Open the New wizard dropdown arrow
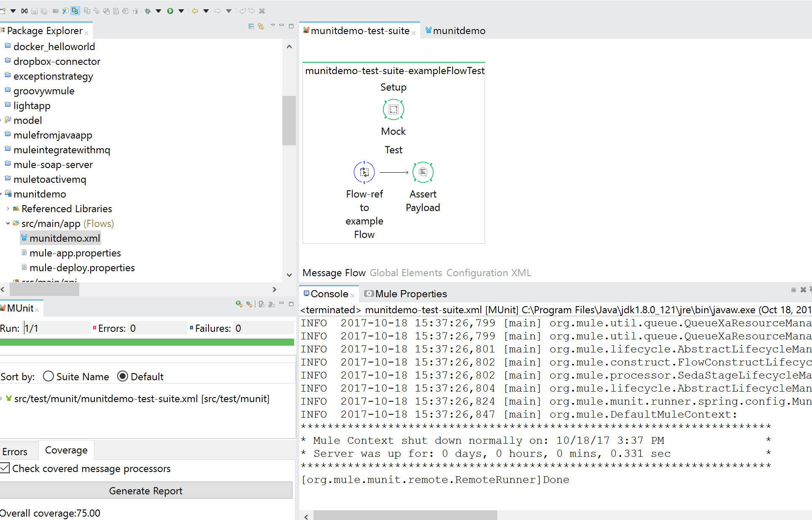812x520 pixels. click(x=13, y=11)
